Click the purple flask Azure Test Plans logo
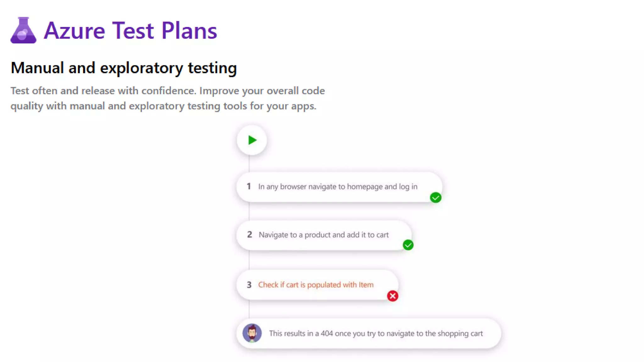The image size is (644, 362). coord(24,30)
